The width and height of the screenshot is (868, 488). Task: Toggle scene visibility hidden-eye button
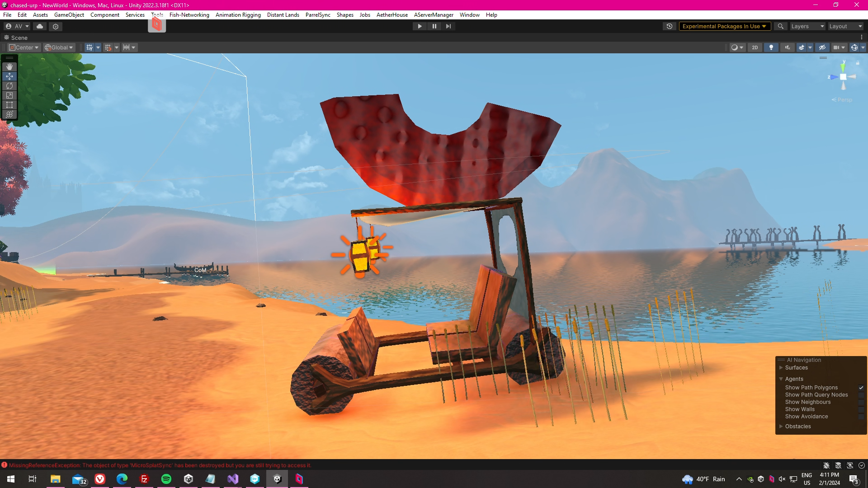click(822, 47)
